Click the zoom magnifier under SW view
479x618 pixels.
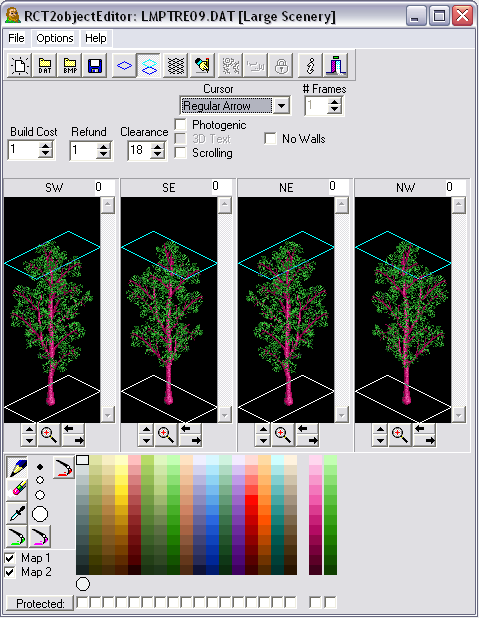pos(48,435)
